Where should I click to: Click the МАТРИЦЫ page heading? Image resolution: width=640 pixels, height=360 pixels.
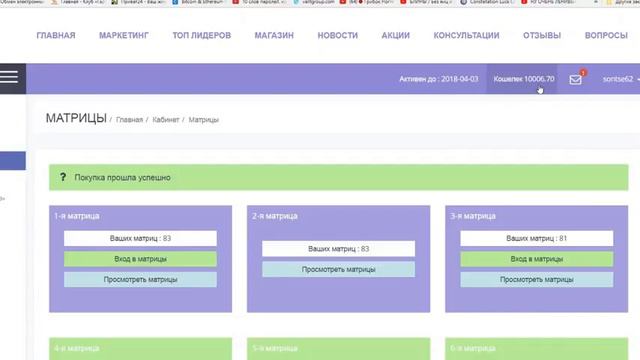(76, 118)
